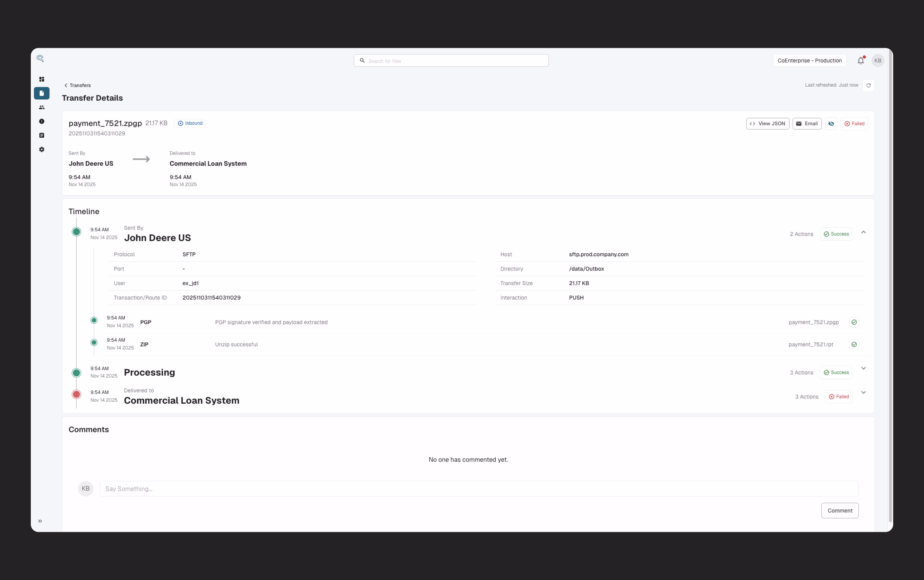Viewport: 924px width, 580px height.
Task: Open the CoEnterprise - Production environment selector
Action: 809,60
